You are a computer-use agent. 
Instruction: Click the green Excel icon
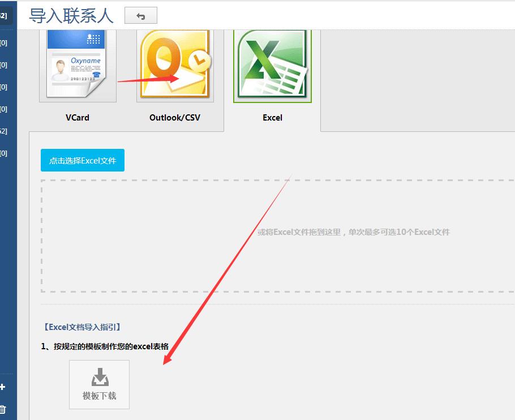click(272, 64)
